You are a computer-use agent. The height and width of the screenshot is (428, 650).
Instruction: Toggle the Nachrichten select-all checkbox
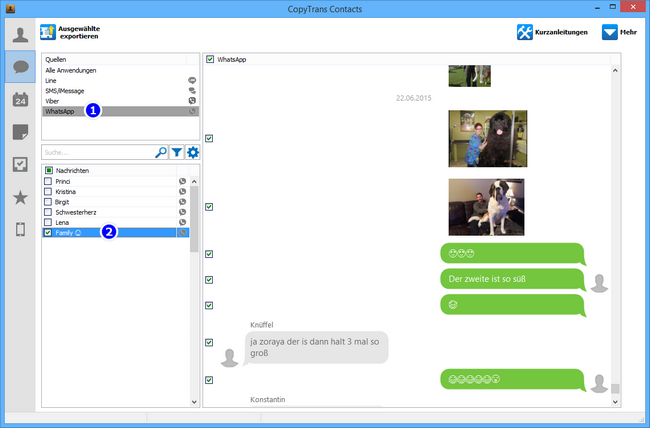pos(48,170)
